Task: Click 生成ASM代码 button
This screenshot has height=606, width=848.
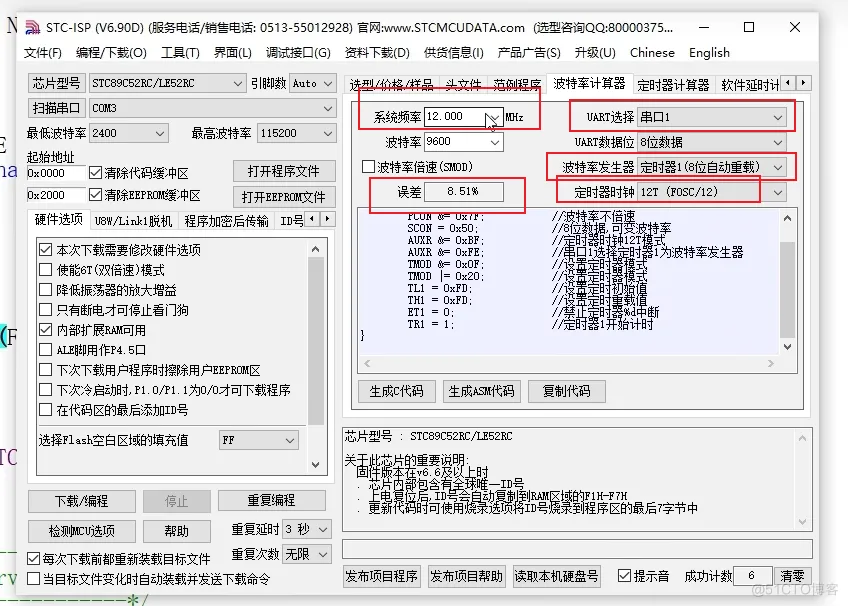Action: click(x=481, y=391)
